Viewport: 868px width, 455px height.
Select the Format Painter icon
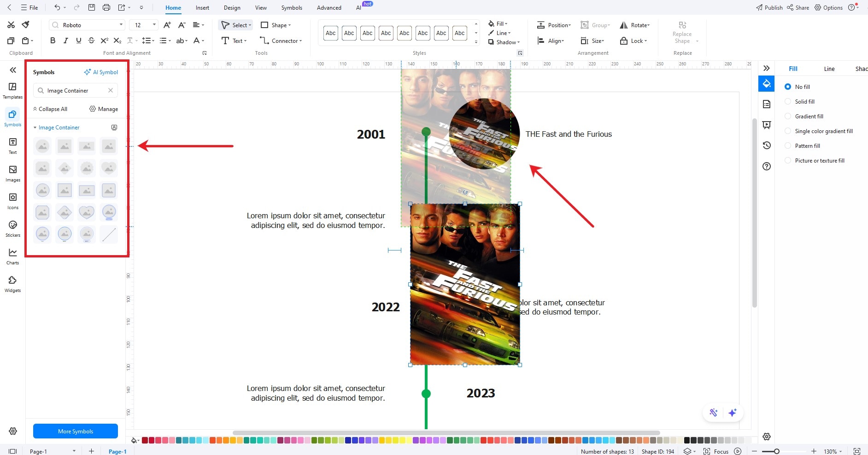(26, 25)
